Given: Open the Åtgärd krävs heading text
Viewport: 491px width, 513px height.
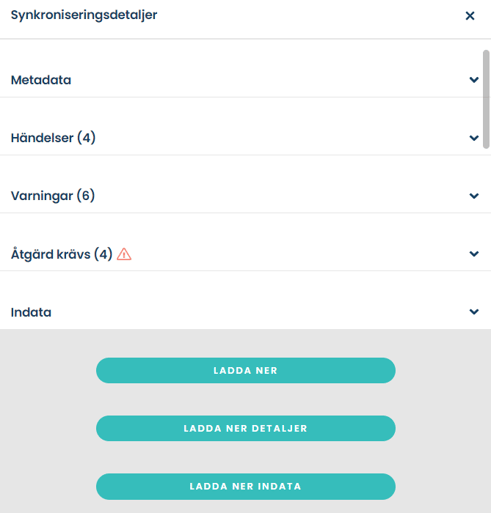Looking at the screenshot, I should pos(51,254).
